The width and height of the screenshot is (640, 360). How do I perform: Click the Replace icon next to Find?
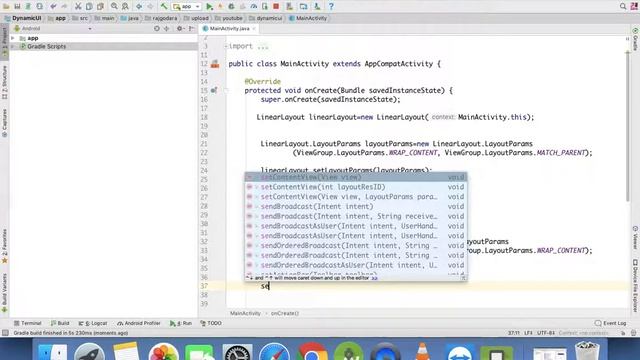125,6
